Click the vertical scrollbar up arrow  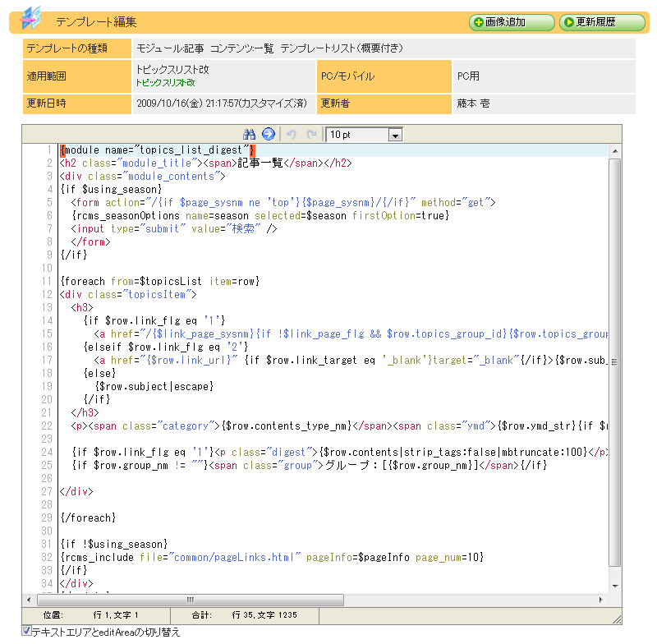tap(615, 151)
